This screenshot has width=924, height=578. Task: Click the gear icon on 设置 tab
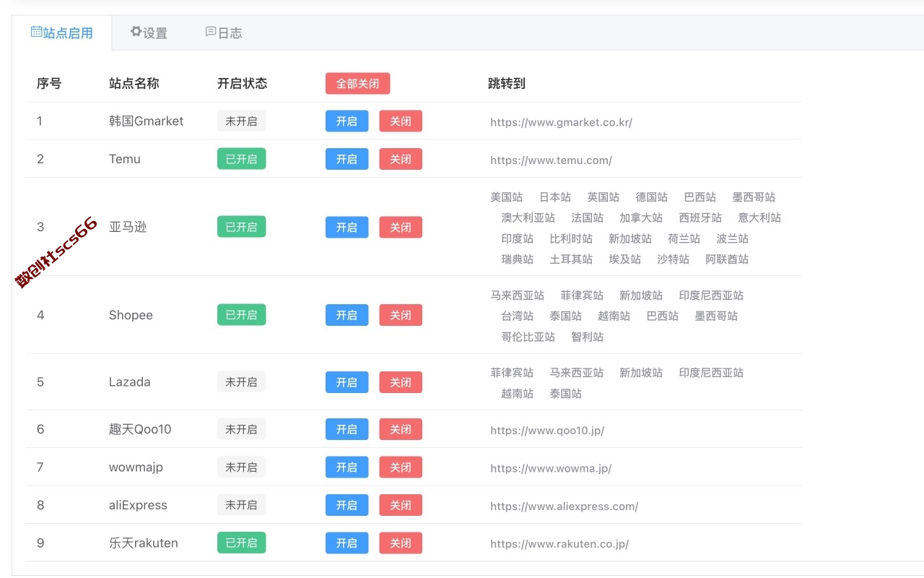click(x=136, y=32)
